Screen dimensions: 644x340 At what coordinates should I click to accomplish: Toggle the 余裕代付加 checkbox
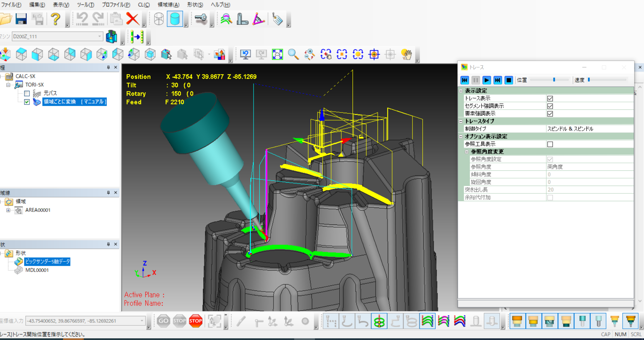point(550,197)
